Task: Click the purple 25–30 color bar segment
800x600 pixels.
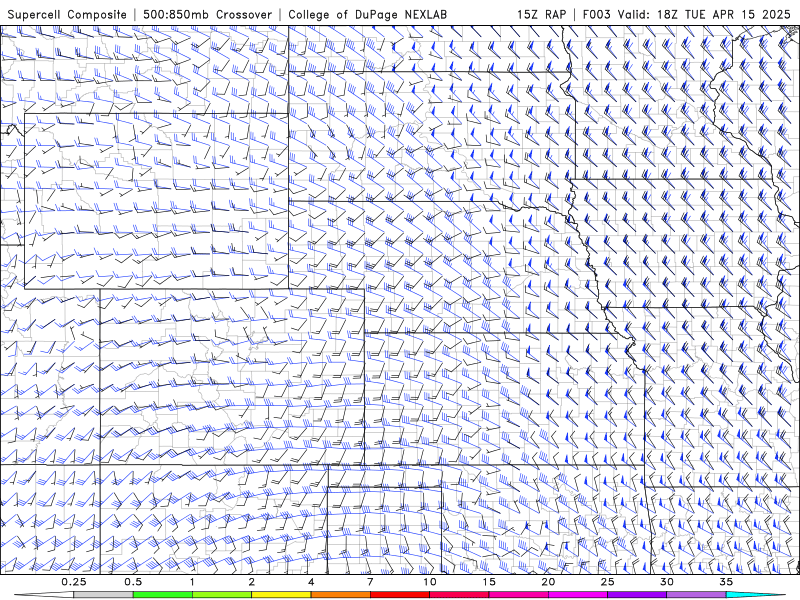Action: 637,595
